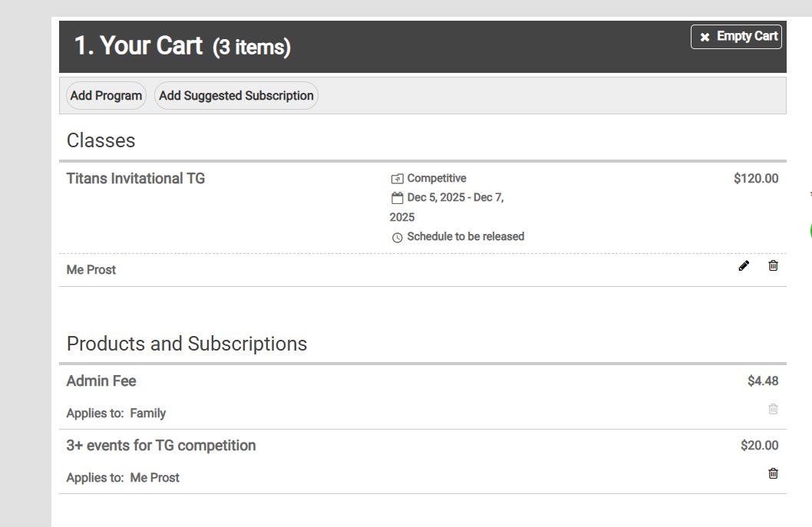This screenshot has height=527, width=812.
Task: Click the Add Program button
Action: tap(106, 96)
